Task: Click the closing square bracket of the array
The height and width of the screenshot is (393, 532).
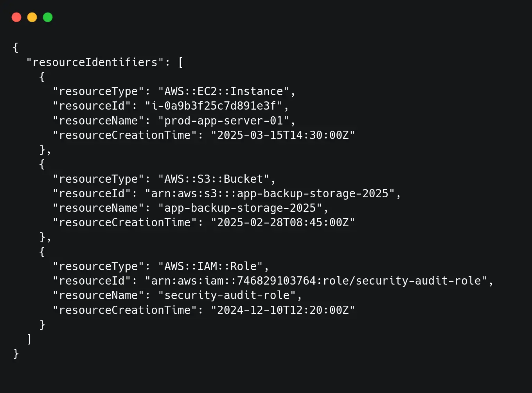Action: coord(29,339)
